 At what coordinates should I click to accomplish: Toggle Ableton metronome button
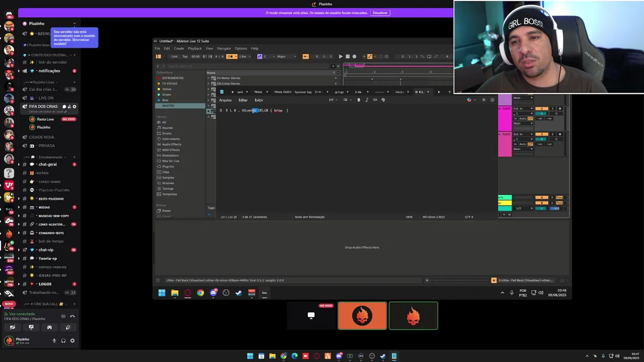pos(232,56)
